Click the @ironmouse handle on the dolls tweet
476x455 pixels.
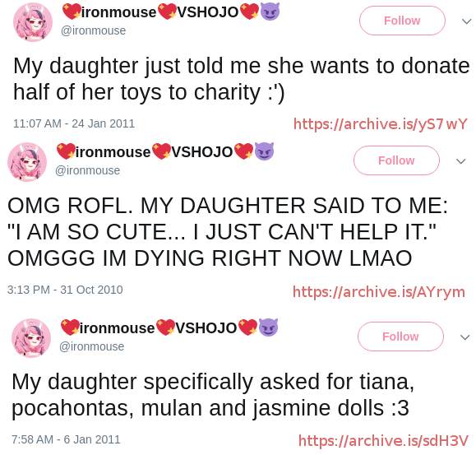coord(91,346)
